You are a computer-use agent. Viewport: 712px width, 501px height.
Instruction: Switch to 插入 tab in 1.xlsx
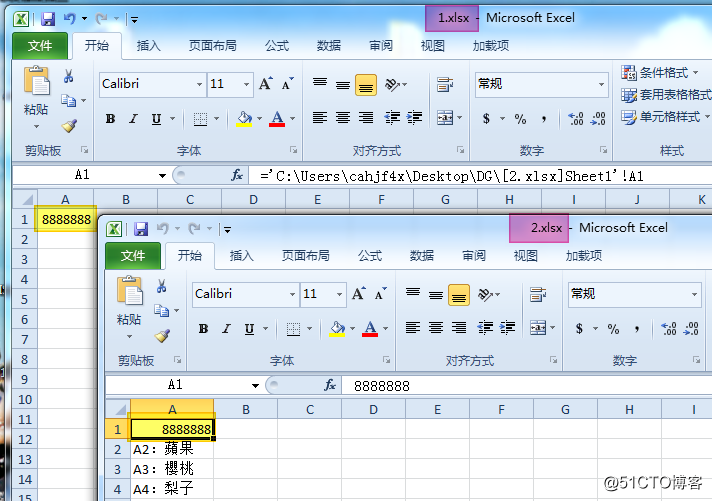coord(148,45)
